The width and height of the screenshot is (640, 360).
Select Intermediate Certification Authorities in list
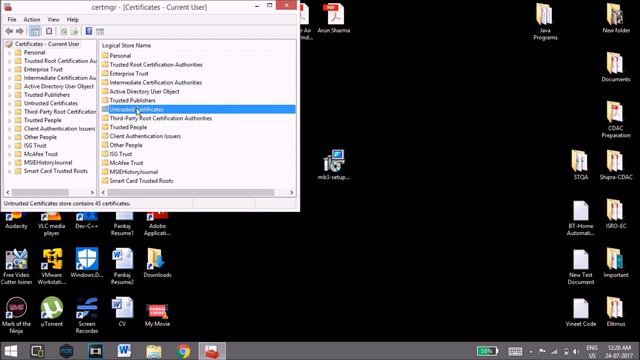pyautogui.click(x=156, y=82)
